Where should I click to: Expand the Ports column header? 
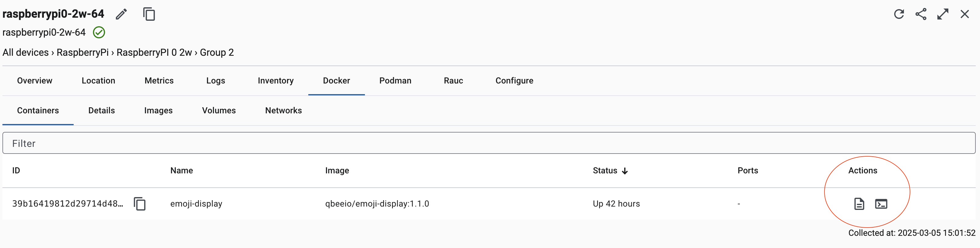pyautogui.click(x=747, y=171)
